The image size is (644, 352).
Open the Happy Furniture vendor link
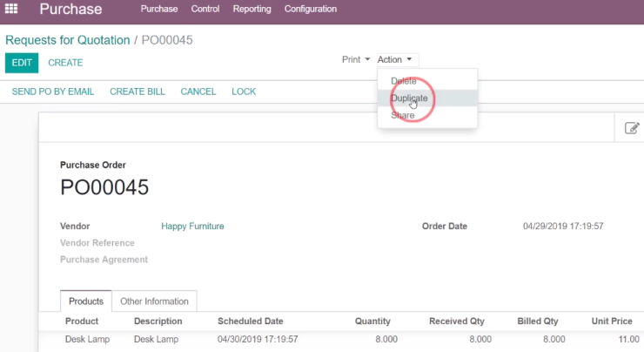(192, 227)
